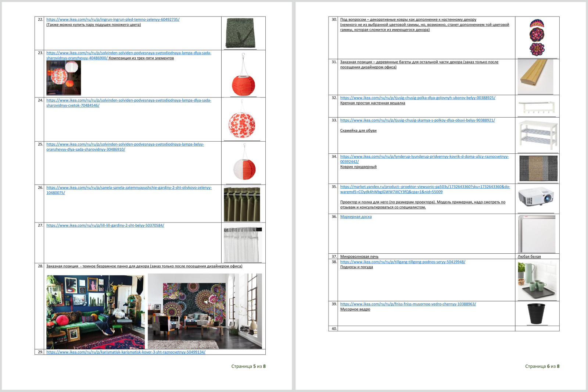
Task: Click the Маркерная доска link
Action: coord(356,217)
